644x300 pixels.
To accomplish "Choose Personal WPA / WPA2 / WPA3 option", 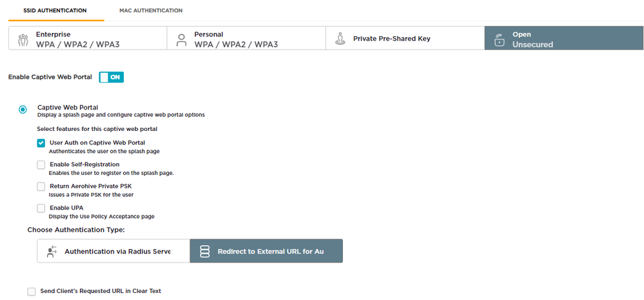I will click(x=246, y=39).
